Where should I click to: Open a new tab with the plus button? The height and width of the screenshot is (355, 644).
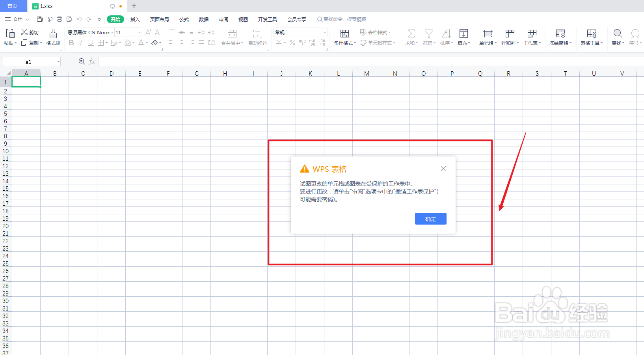134,6
